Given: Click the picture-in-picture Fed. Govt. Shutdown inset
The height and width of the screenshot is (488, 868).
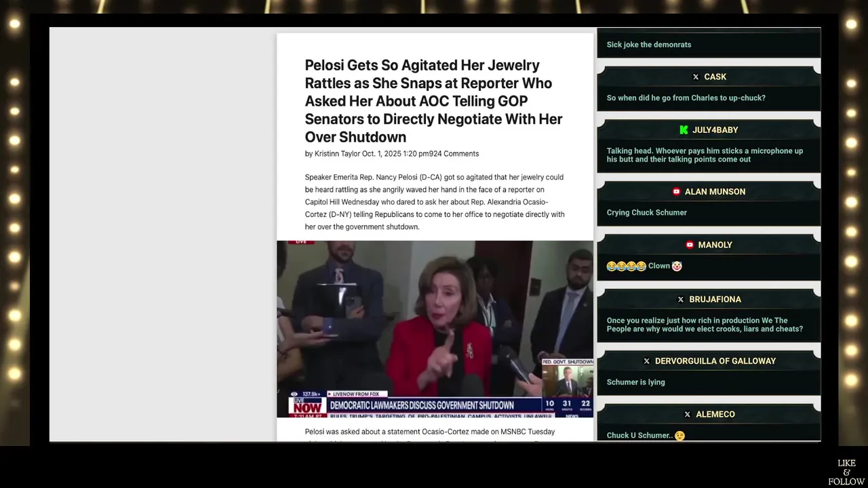Looking at the screenshot, I should pos(567,378).
